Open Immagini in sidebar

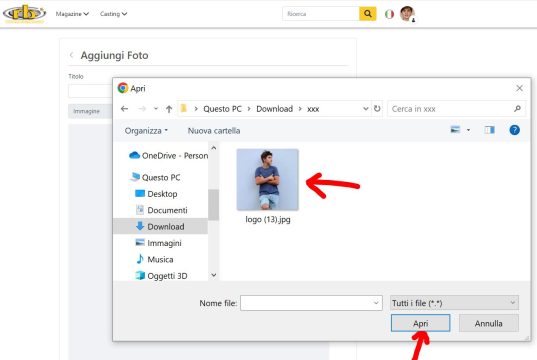tap(158, 243)
